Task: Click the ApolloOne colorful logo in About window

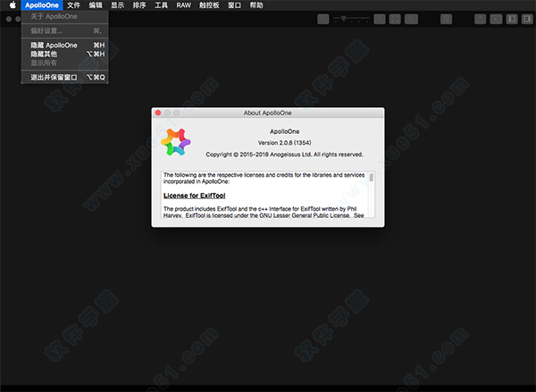Action: tap(176, 142)
